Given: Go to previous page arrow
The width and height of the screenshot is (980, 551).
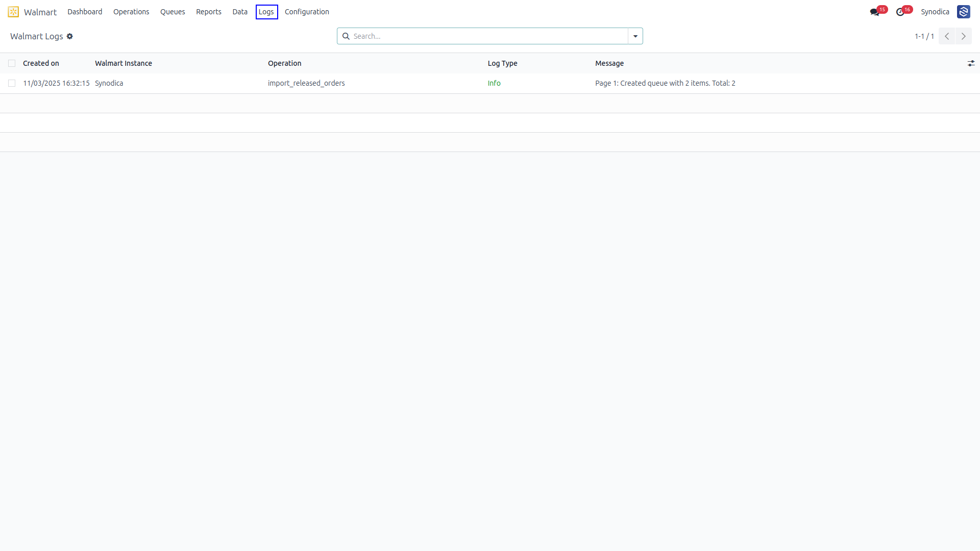Looking at the screenshot, I should pos(947,36).
